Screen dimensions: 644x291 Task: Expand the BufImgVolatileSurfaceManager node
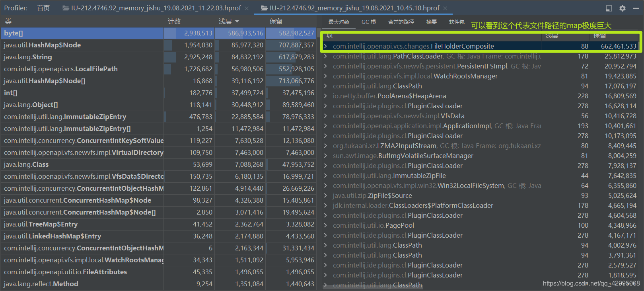coord(325,156)
